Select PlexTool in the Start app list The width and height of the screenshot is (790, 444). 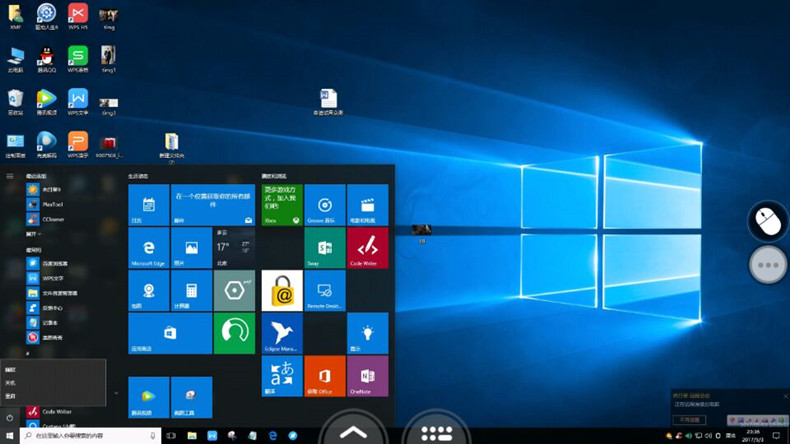pyautogui.click(x=52, y=203)
